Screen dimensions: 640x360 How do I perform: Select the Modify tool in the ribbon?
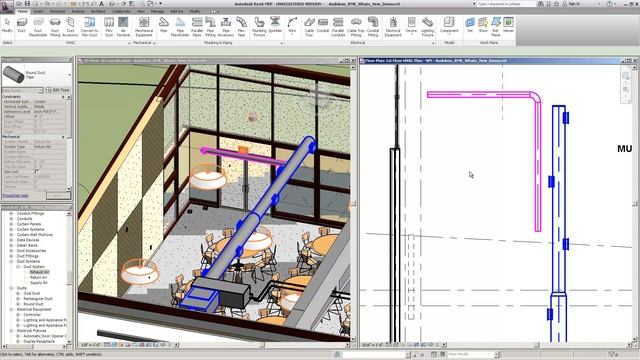pyautogui.click(x=7, y=25)
